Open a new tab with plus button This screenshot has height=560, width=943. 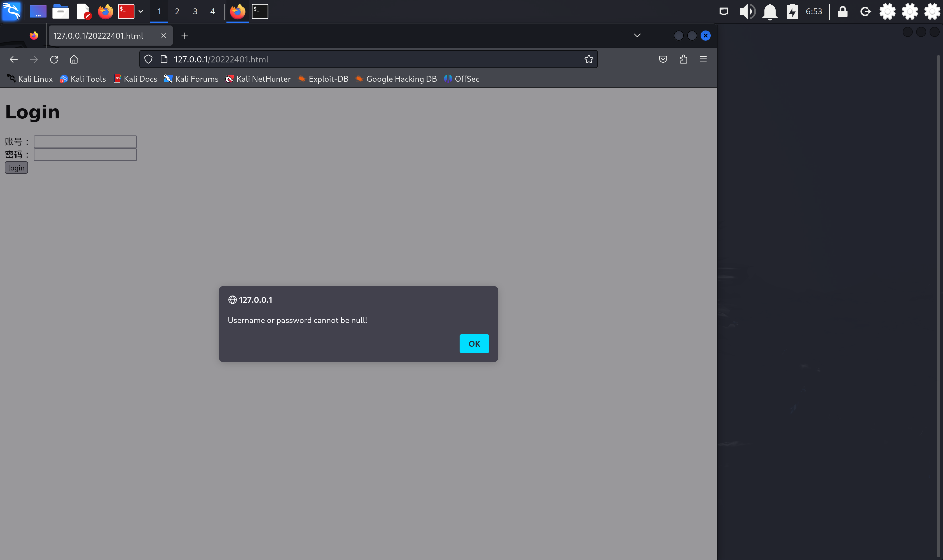(x=184, y=36)
